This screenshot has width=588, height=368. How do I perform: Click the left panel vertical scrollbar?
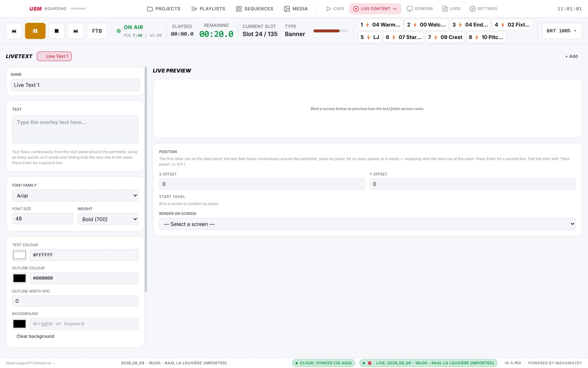point(146,180)
